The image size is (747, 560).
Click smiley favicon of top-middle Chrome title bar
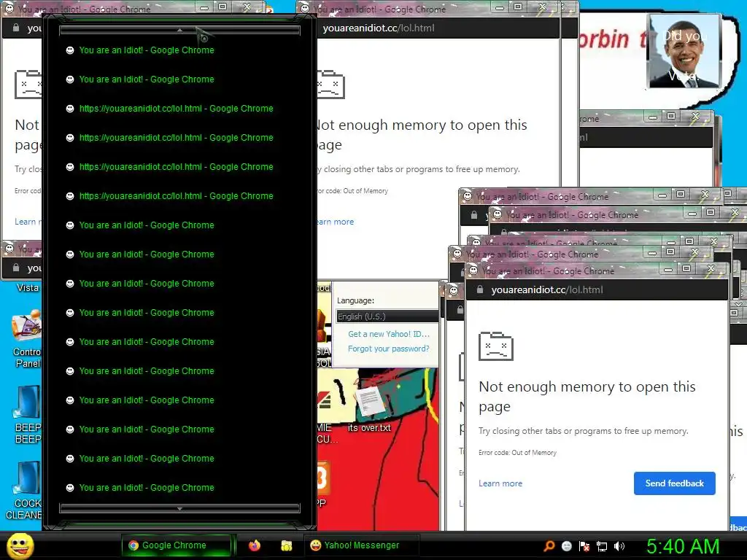click(305, 8)
